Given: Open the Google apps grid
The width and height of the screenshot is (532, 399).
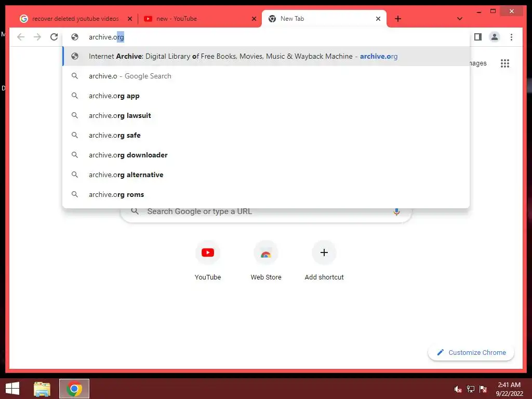Looking at the screenshot, I should pyautogui.click(x=505, y=63).
